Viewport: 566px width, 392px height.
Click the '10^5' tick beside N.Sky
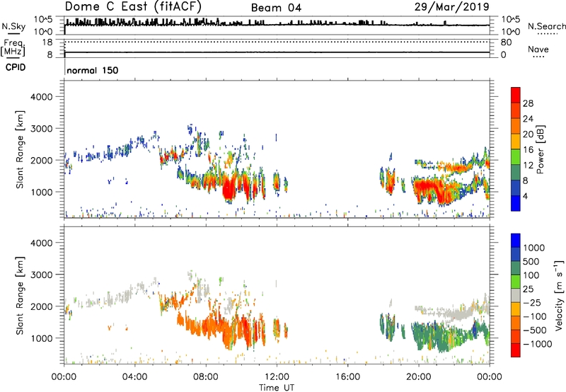43,19
